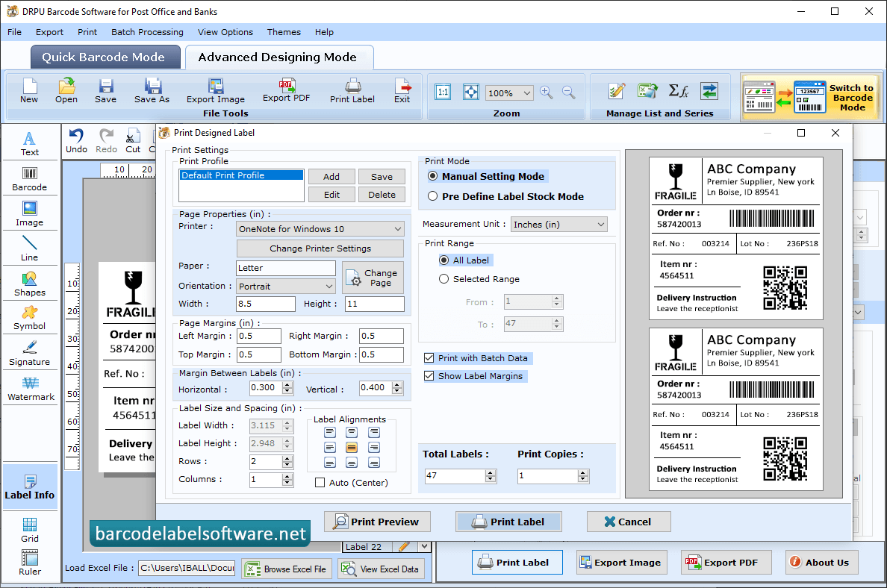Click the Cancel button in dialog
The image size is (887, 588).
629,522
